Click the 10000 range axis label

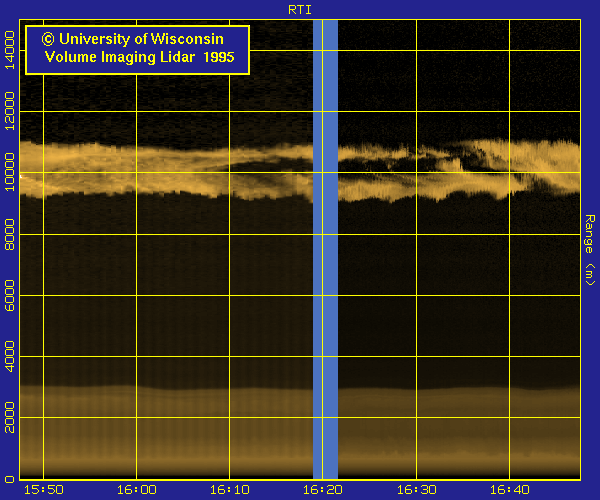pyautogui.click(x=9, y=172)
